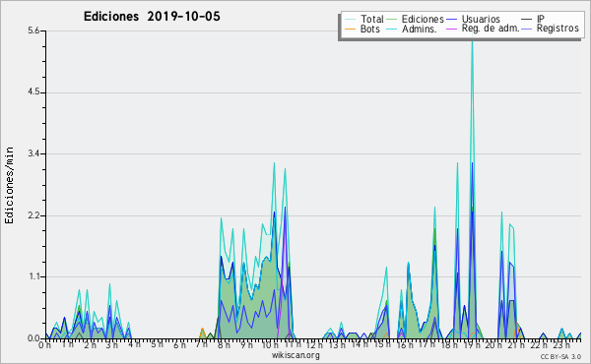Click the '5 h' x-axis label
The image size is (591, 364).
[157, 345]
